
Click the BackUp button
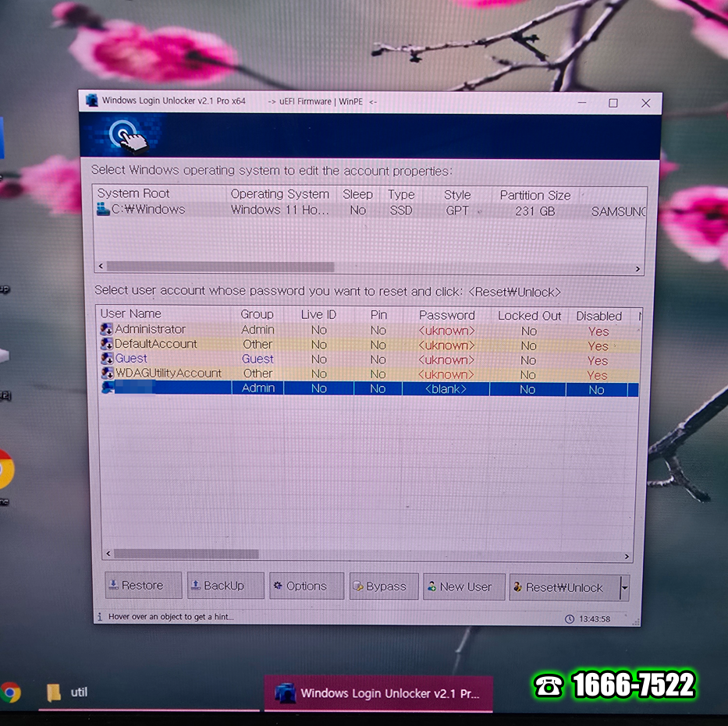(226, 586)
